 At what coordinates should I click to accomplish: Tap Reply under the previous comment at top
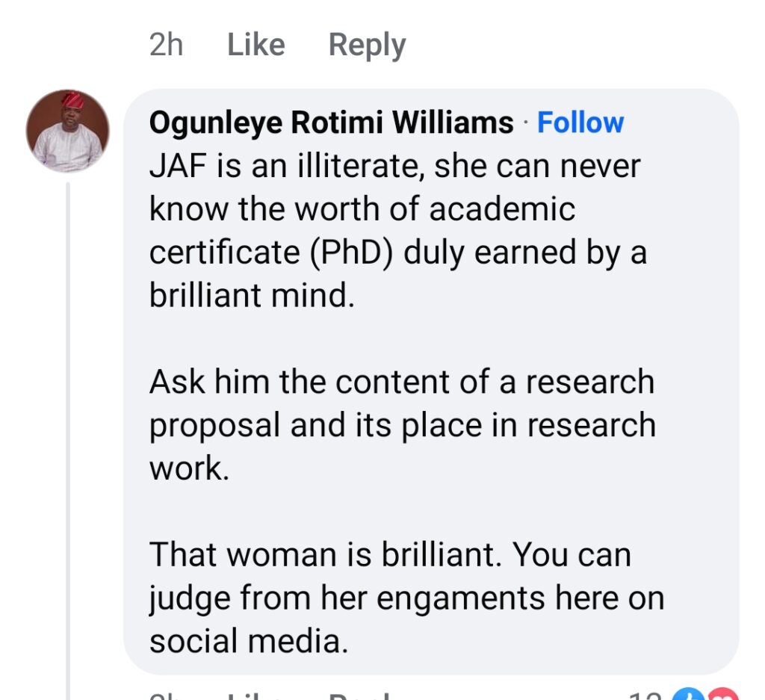[367, 46]
